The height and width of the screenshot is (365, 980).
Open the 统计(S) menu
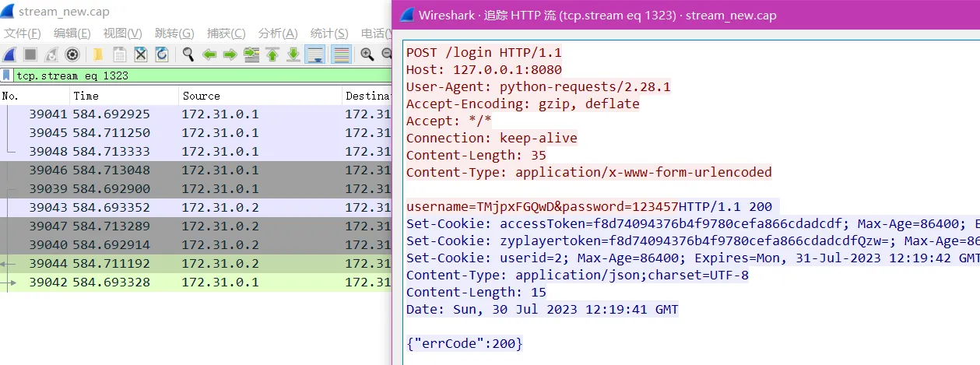point(329,33)
